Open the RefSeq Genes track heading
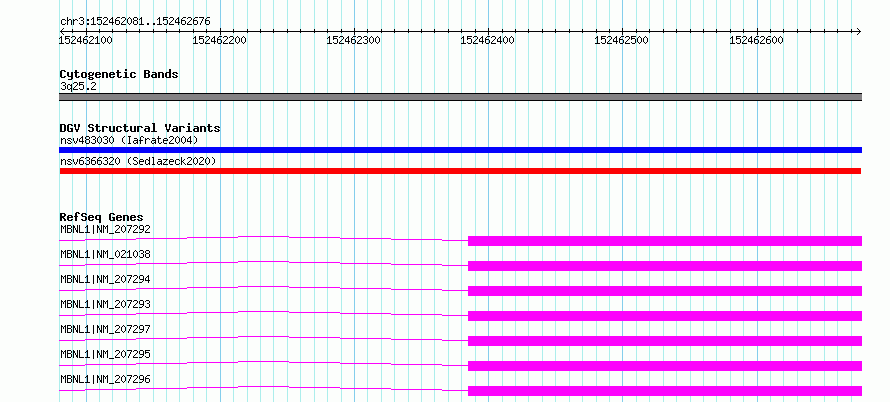The width and height of the screenshot is (890, 402). pyautogui.click(x=102, y=217)
